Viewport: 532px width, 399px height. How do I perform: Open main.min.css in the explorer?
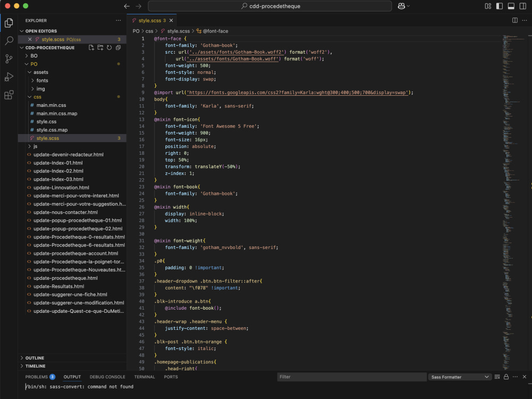[51, 105]
